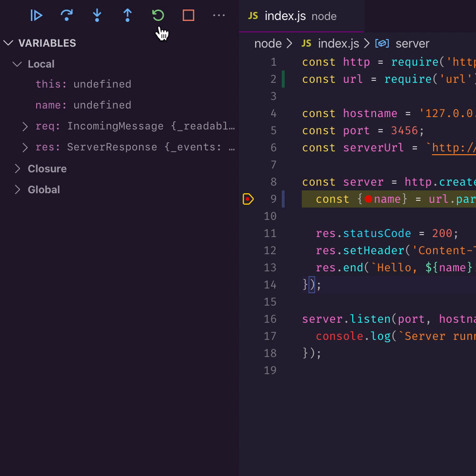This screenshot has width=476, height=476.
Task: Expand the res ServerResponse variable
Action: [x=26, y=148]
